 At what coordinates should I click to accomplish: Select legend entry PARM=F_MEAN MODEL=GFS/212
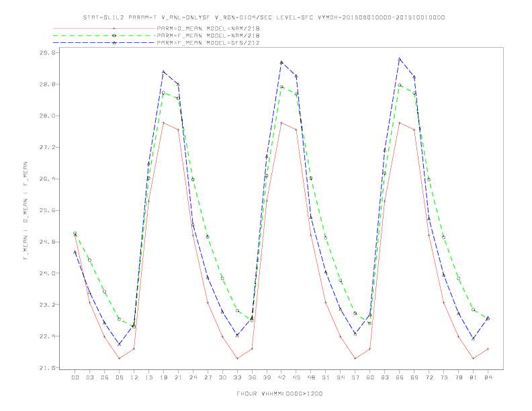[x=208, y=43]
